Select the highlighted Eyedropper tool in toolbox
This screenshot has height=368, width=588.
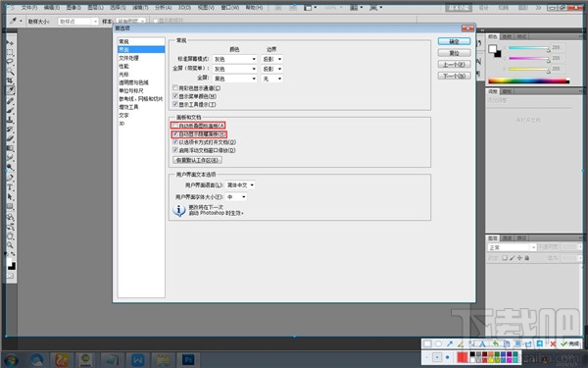(10, 90)
